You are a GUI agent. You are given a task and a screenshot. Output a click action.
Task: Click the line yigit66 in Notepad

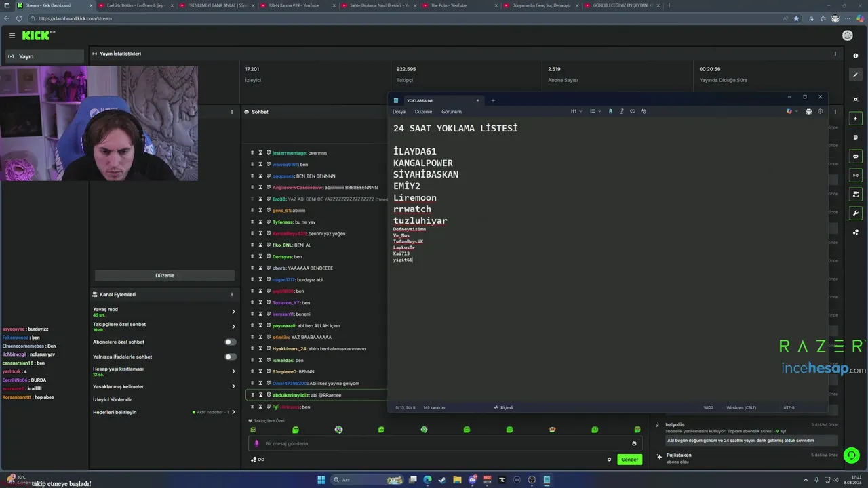click(403, 260)
